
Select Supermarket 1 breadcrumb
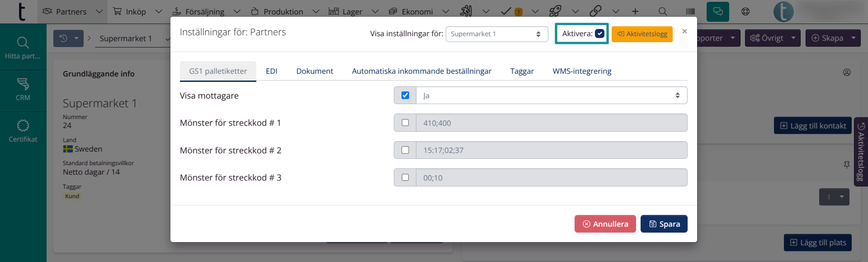coord(126,38)
